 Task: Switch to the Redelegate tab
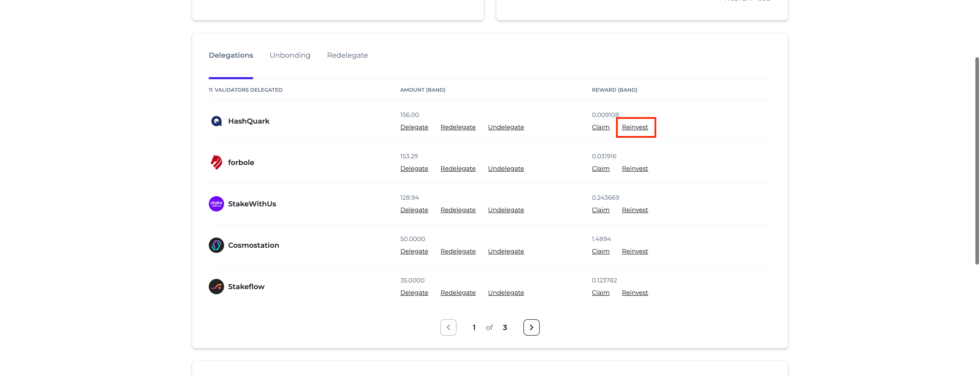click(347, 55)
